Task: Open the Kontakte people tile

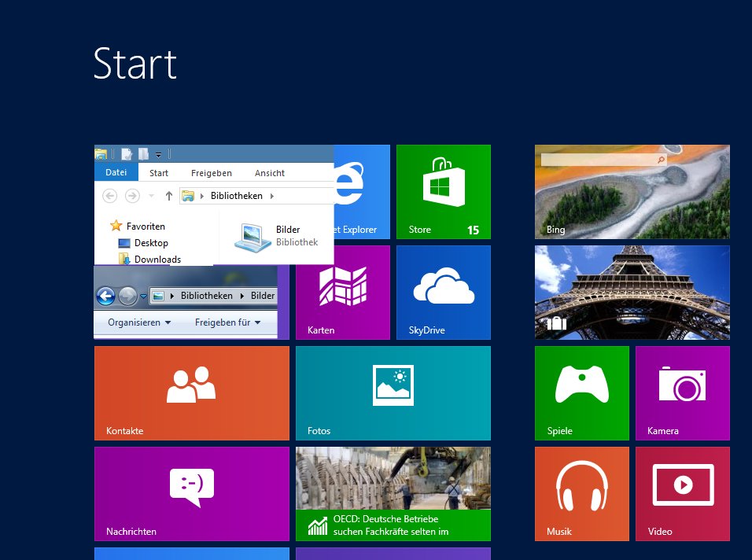Action: pyautogui.click(x=192, y=393)
